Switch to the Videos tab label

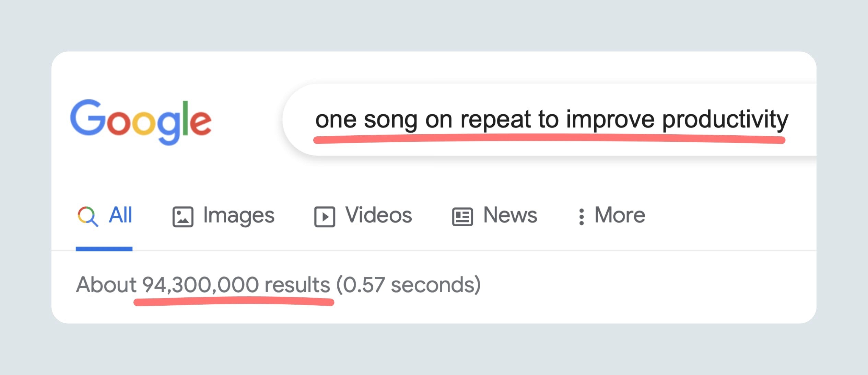click(378, 215)
